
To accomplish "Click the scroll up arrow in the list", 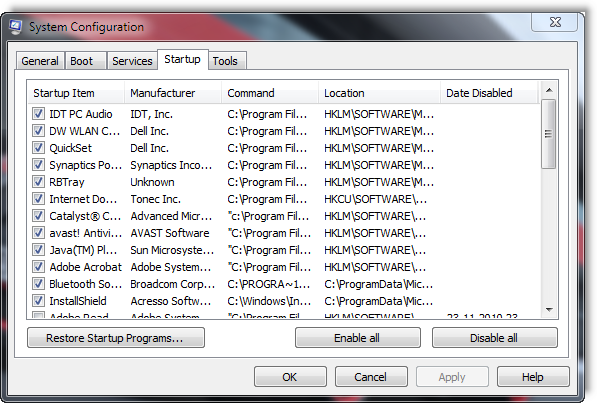I will [x=549, y=90].
